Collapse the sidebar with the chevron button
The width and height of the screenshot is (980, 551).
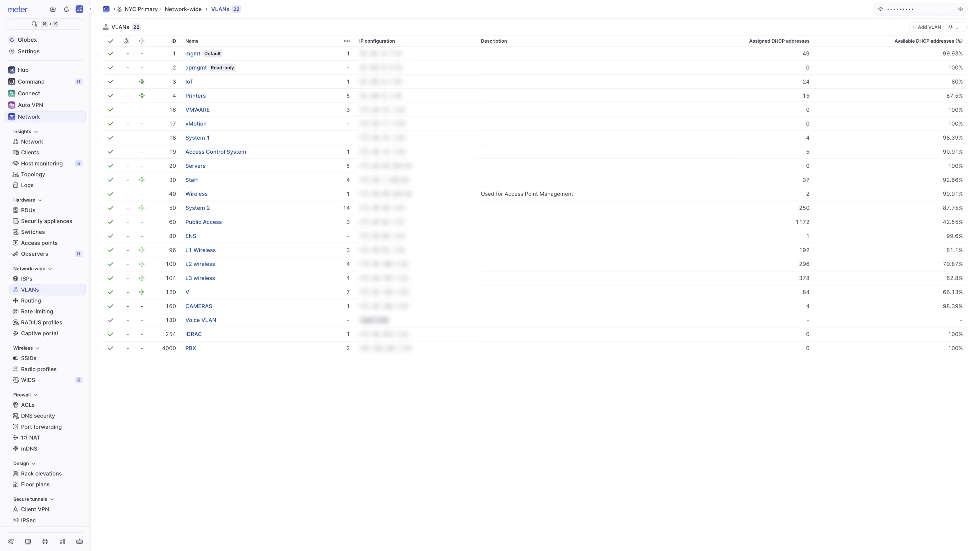pyautogui.click(x=90, y=9)
